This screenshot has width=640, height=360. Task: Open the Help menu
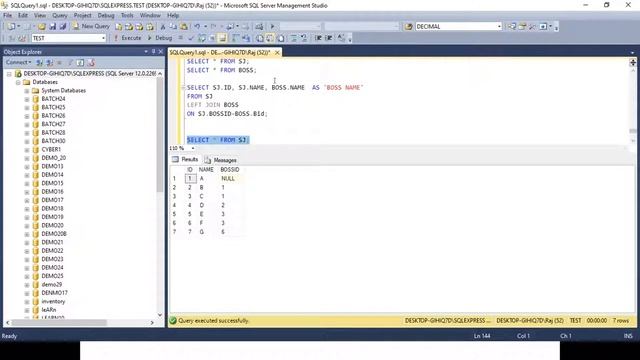pos(173,16)
